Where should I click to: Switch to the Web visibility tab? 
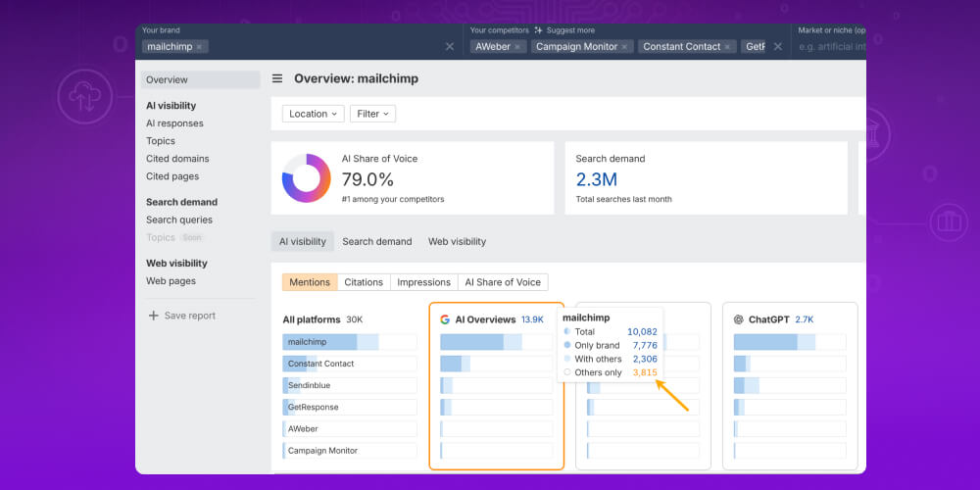click(x=457, y=241)
